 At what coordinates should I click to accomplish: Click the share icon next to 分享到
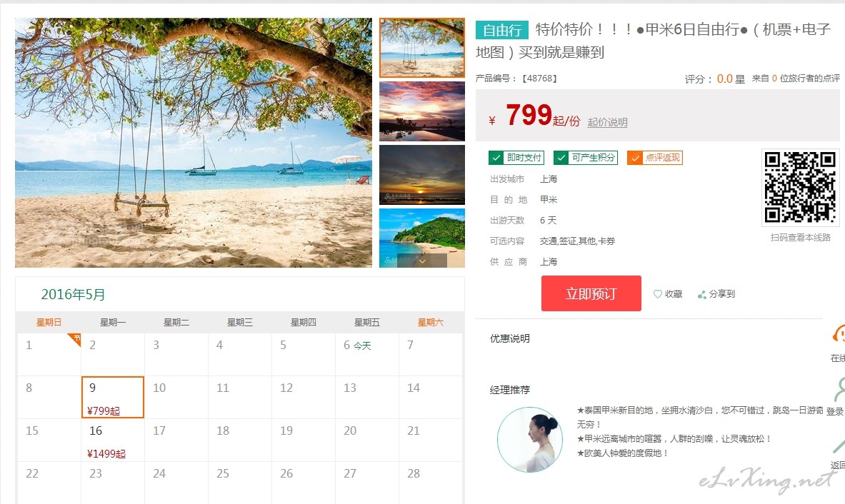pos(701,295)
